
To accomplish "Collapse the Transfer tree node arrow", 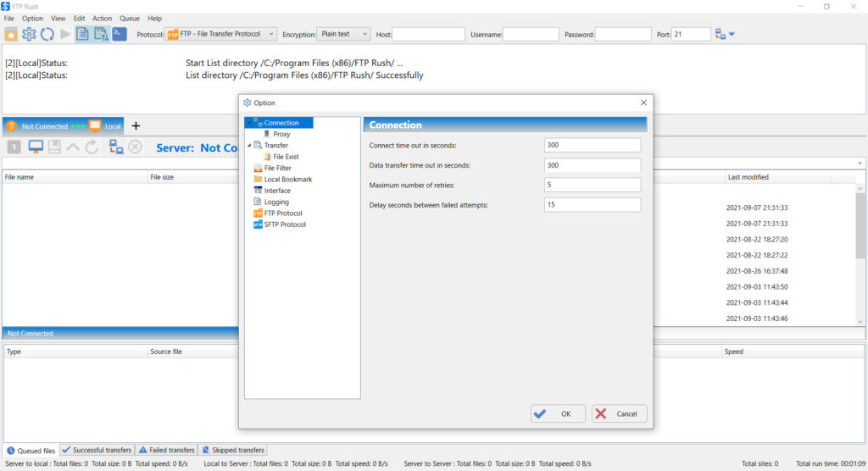I will 250,146.
